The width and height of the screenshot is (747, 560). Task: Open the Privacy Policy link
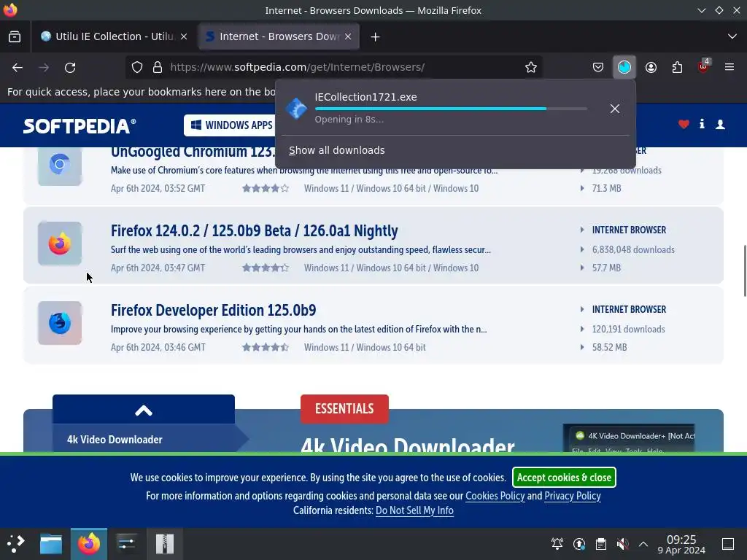(x=573, y=496)
